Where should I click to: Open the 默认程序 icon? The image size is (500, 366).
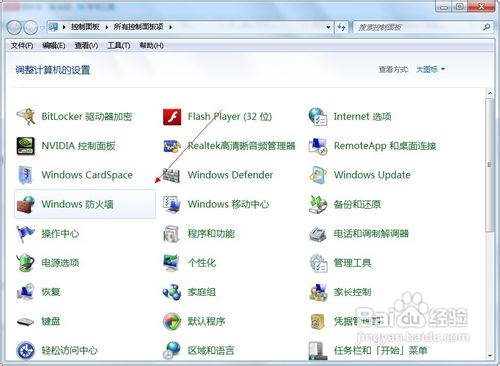coord(172,322)
